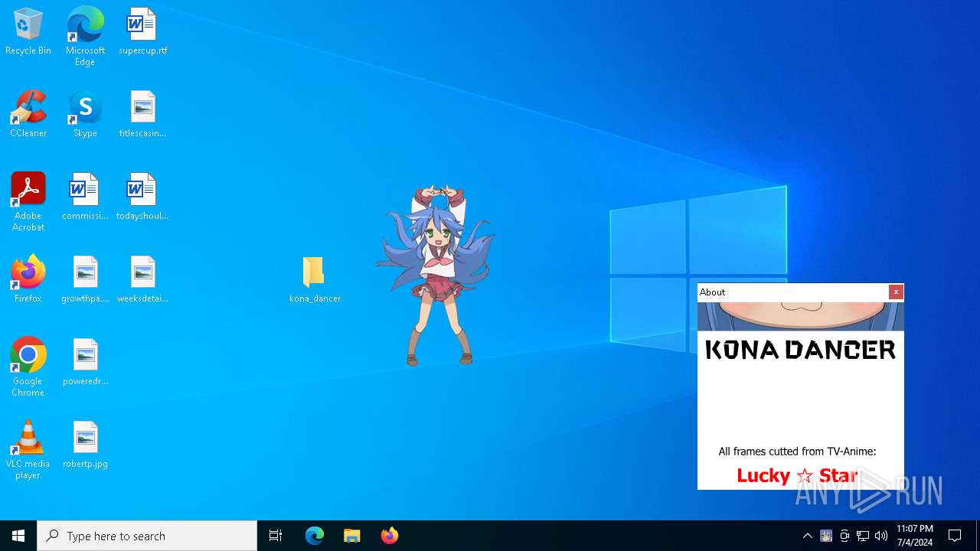Viewport: 980px width, 551px height.
Task: Open the Recycle Bin desktop icon
Action: tap(28, 32)
